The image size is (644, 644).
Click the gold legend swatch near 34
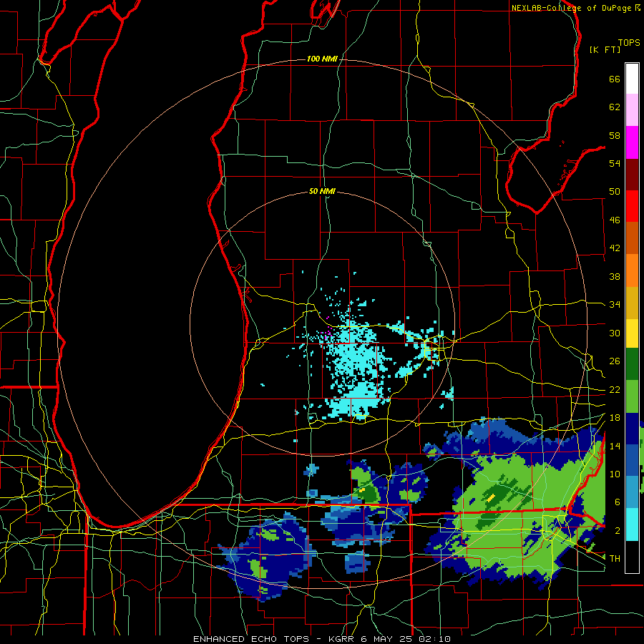(632, 303)
